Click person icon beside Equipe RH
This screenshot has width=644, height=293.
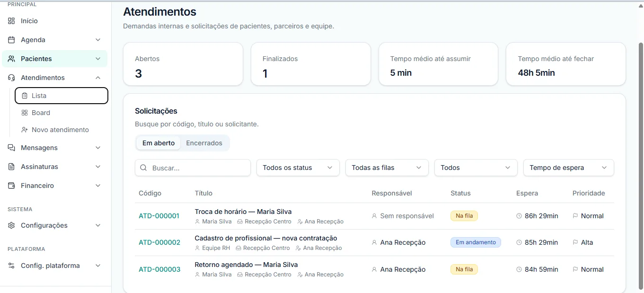point(197,248)
